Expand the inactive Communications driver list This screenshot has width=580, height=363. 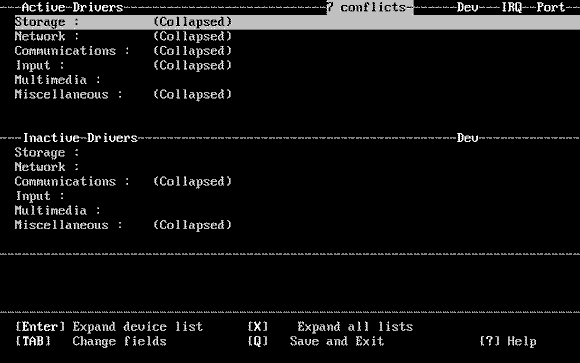[123, 181]
